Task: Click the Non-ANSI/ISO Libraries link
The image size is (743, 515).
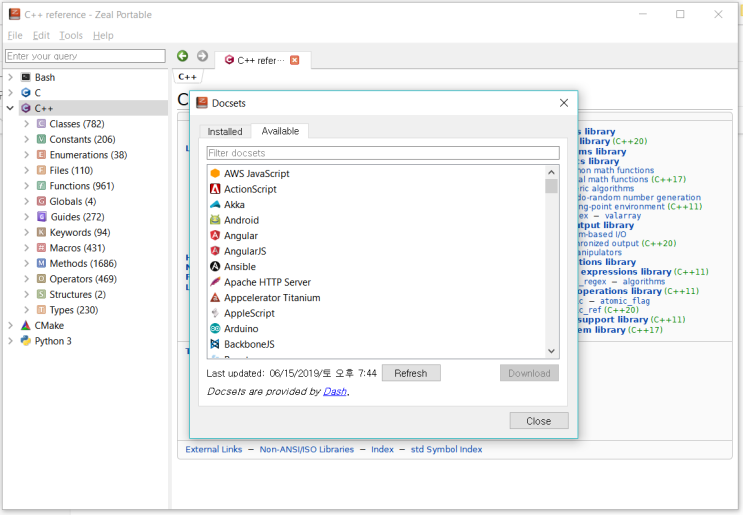Action: pyautogui.click(x=307, y=449)
